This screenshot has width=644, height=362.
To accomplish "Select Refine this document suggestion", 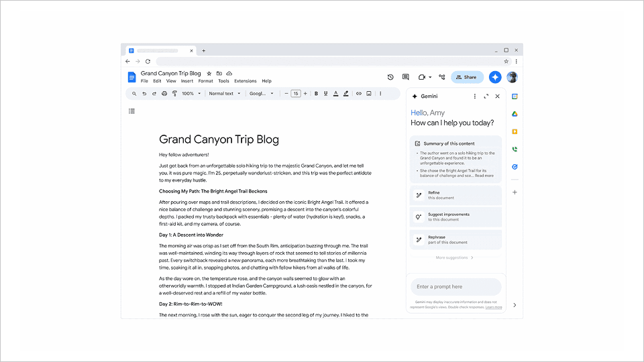I will (455, 195).
